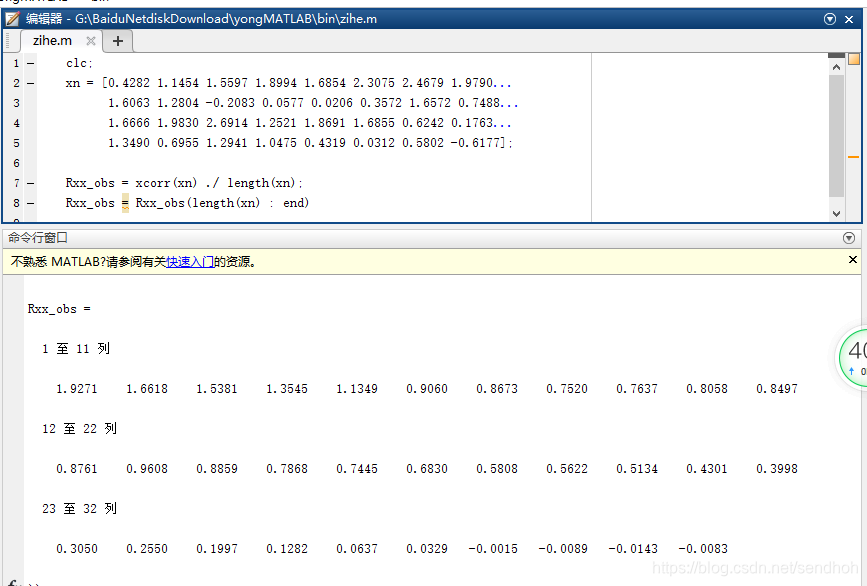Click output value 0.8497
The height and width of the screenshot is (586, 867).
coord(777,389)
